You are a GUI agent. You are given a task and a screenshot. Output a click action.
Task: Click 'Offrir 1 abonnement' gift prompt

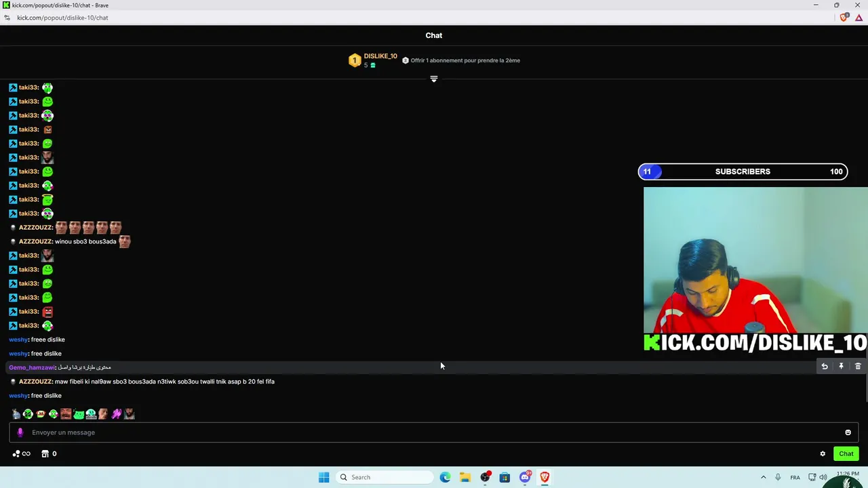coord(461,60)
